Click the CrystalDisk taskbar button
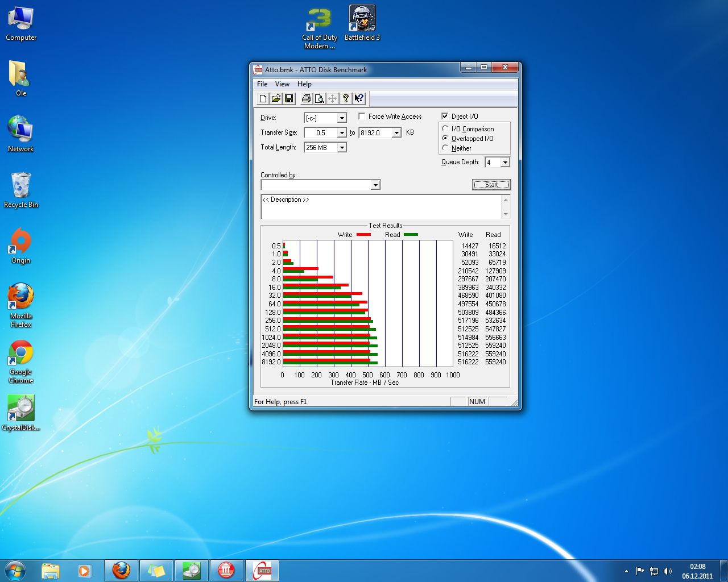The width and height of the screenshot is (728, 582). click(x=192, y=571)
